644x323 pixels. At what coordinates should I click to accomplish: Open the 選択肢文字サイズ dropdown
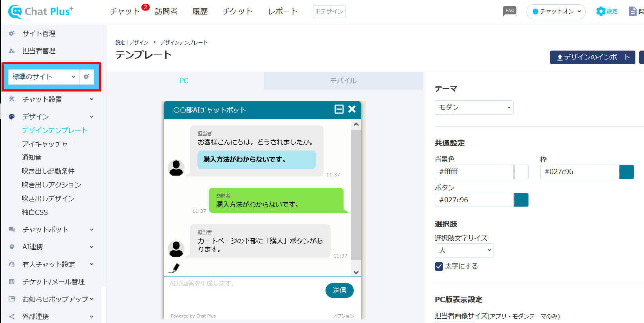click(x=464, y=251)
